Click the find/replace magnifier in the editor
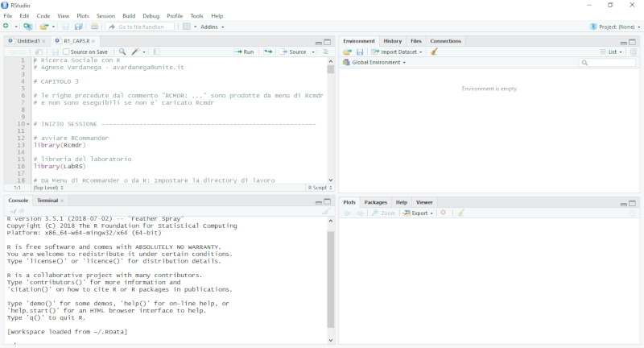The height and width of the screenshot is (348, 644). pos(122,52)
